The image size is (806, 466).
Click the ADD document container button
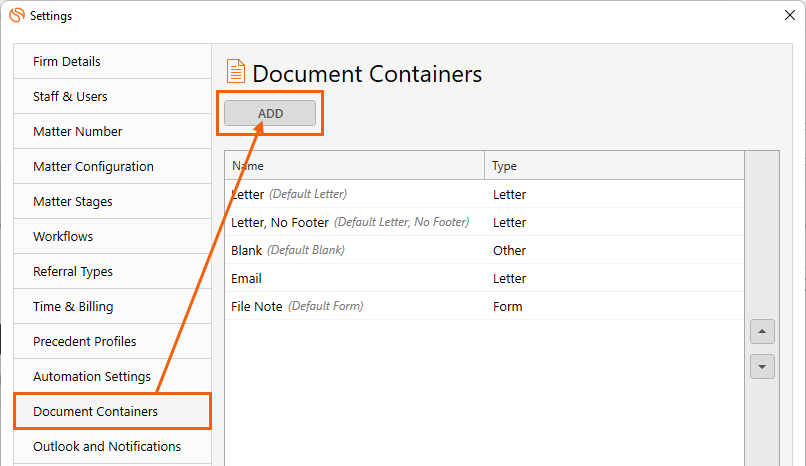[x=270, y=113]
